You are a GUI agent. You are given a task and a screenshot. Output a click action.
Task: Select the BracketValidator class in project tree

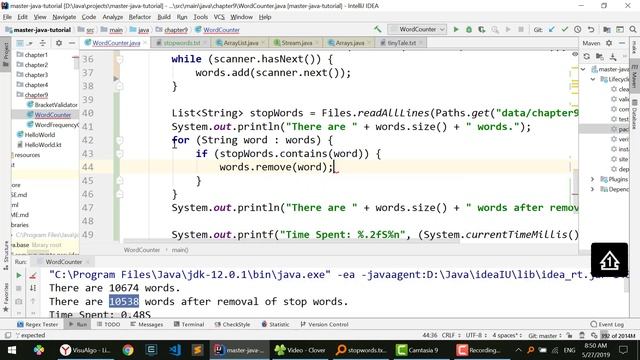tap(52, 105)
